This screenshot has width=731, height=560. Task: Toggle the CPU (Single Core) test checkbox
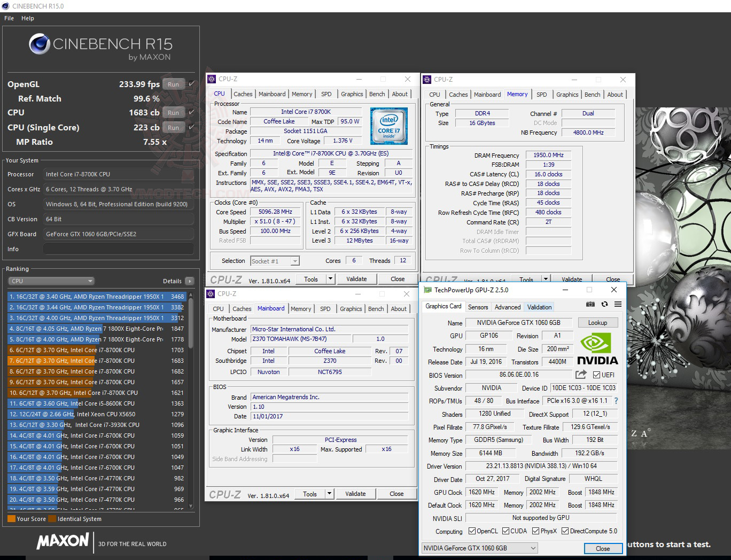(x=192, y=127)
